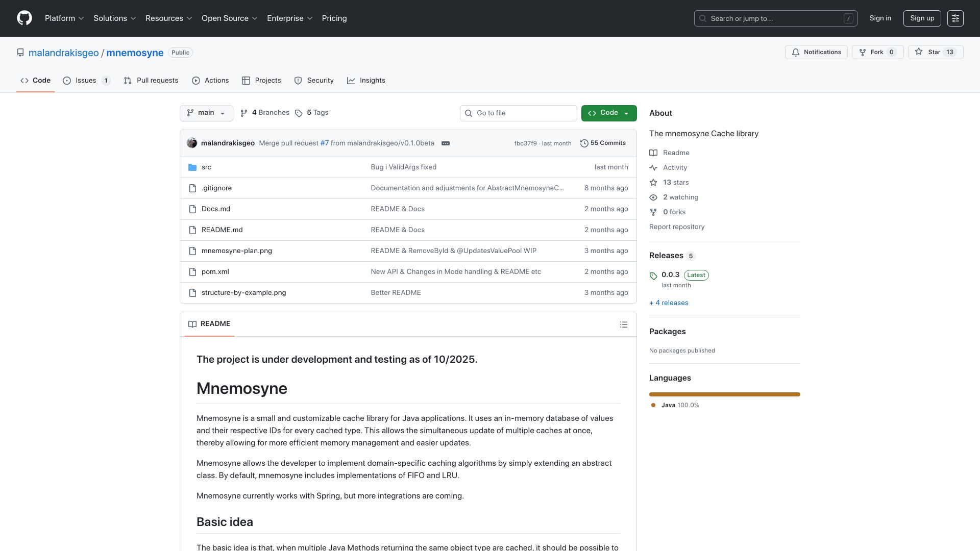Screen dimensions: 980x551
Task: Open the README outline list icon
Action: pos(623,324)
